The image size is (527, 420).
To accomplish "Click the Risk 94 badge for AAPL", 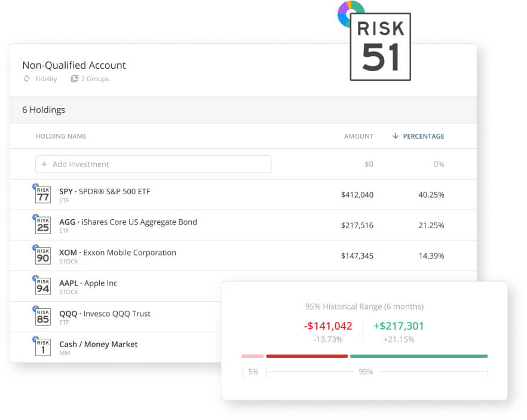I will point(42,286).
